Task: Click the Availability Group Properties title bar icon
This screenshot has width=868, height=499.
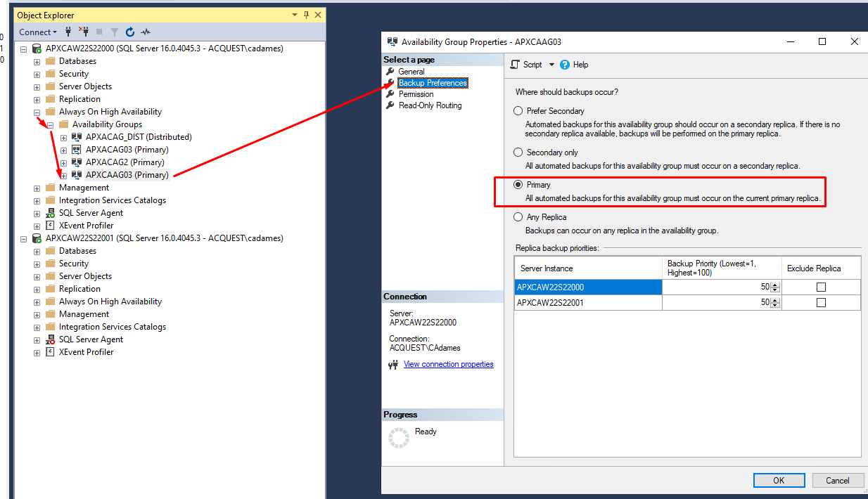Action: (392, 41)
